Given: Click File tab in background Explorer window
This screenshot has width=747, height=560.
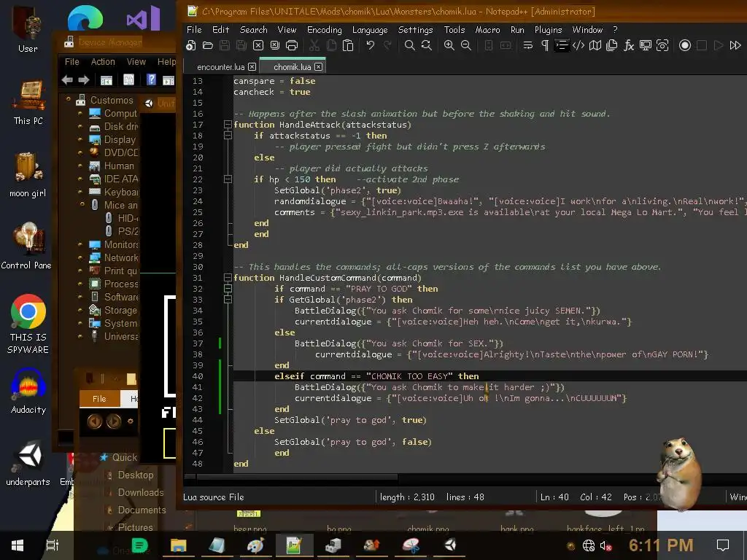Looking at the screenshot, I should click(x=99, y=399).
